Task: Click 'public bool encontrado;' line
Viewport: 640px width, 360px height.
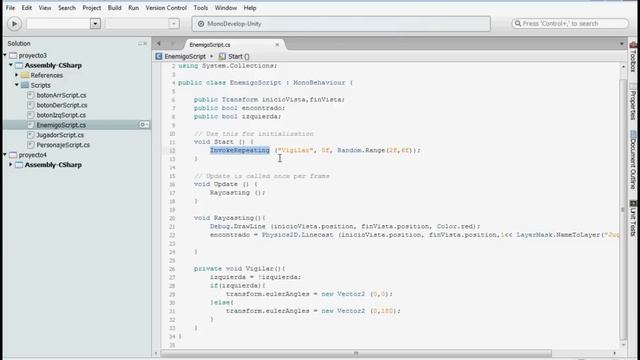Action: pyautogui.click(x=240, y=108)
